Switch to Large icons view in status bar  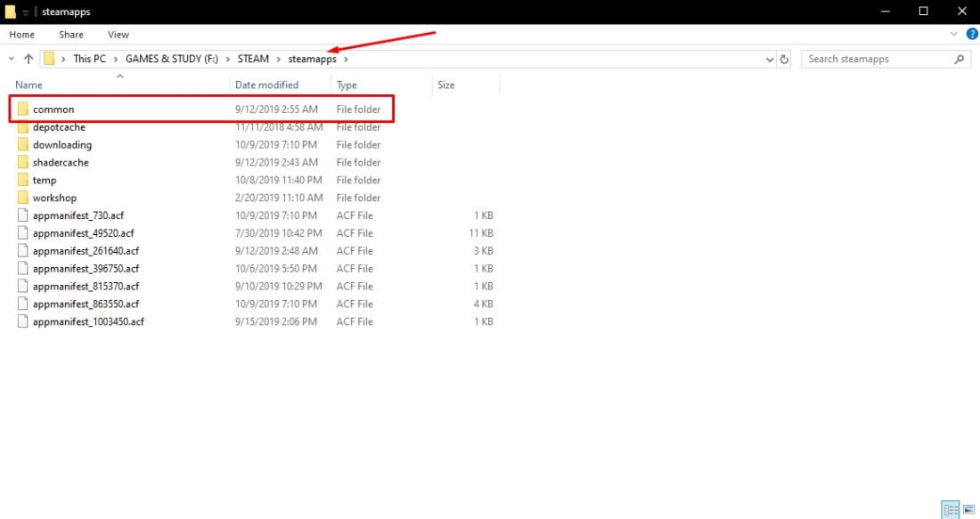[x=967, y=509]
